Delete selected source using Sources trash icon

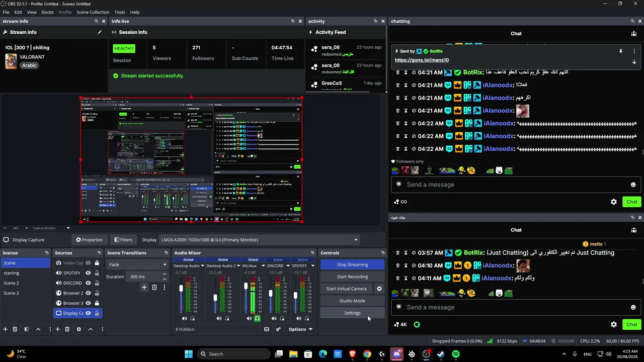(x=67, y=329)
